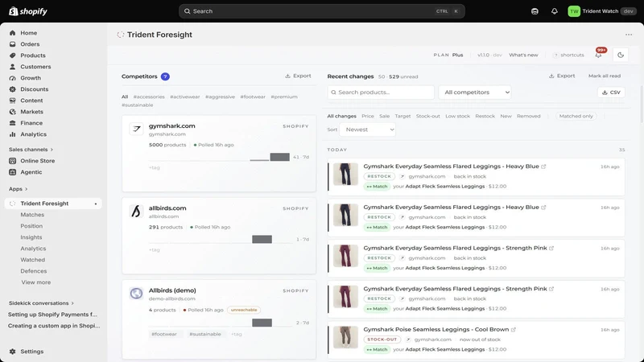Open Analytics in main sidebar
Viewport: 644px width, 362px height.
[33, 134]
